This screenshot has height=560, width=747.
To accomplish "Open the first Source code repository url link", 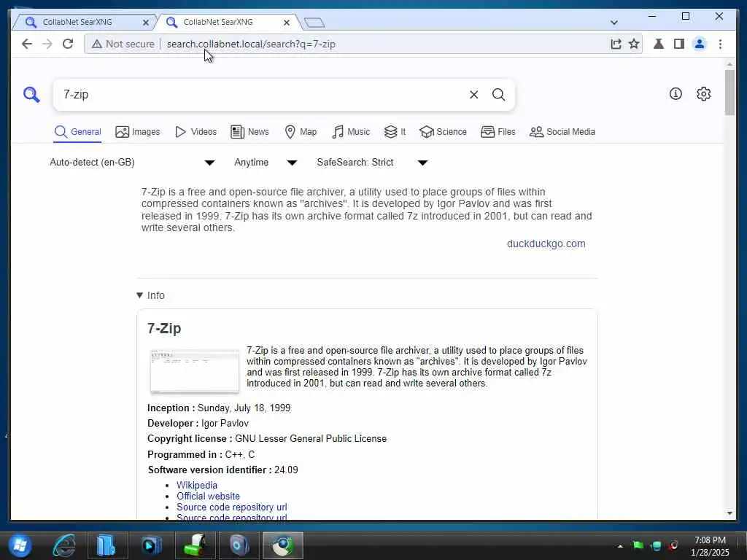I will [x=231, y=507].
